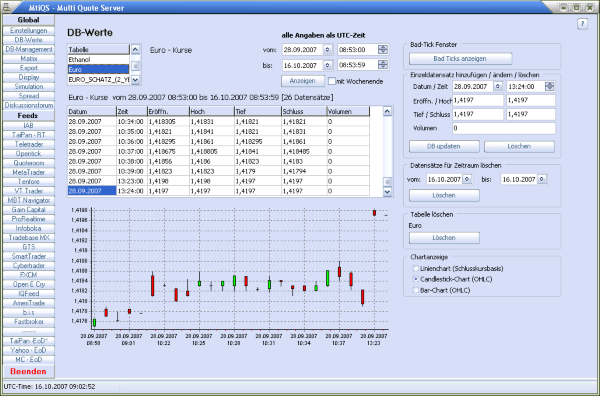Open Matrix in the sidebar
Viewport: 600px width, 396px height.
coord(29,59)
